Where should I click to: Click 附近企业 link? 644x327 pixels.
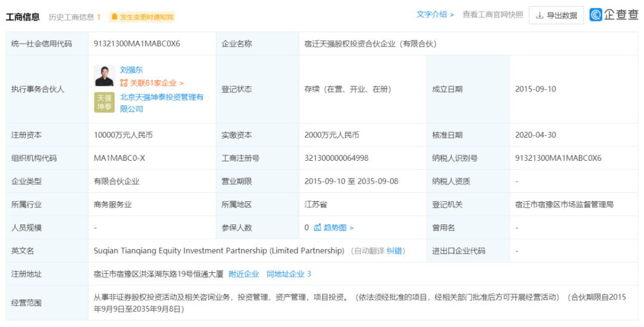(244, 274)
